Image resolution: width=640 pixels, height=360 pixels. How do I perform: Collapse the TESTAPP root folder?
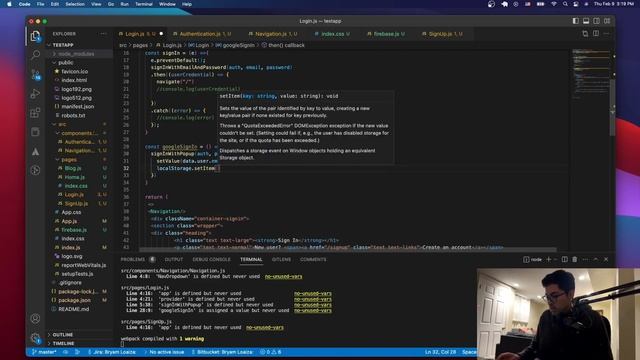(78, 45)
